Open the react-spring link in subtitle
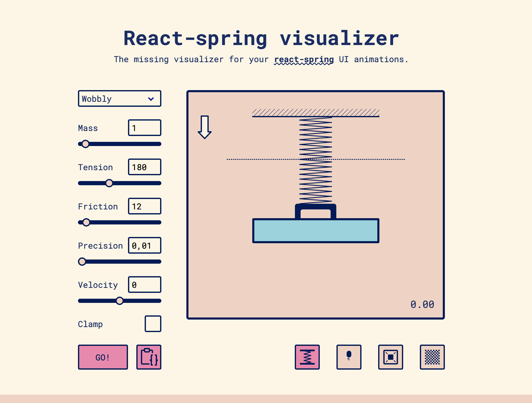Viewport: 532px width, 403px height. coord(304,59)
